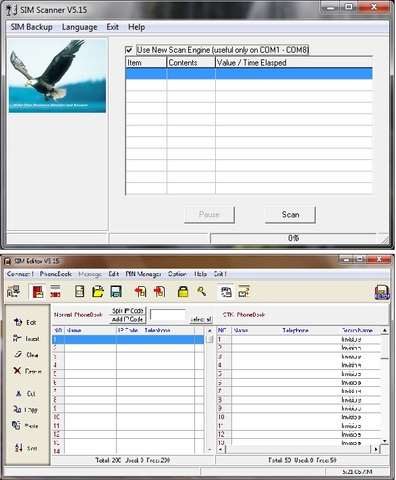Click the red X Delete sidebar button
The width and height of the screenshot is (396, 480).
coord(27,371)
